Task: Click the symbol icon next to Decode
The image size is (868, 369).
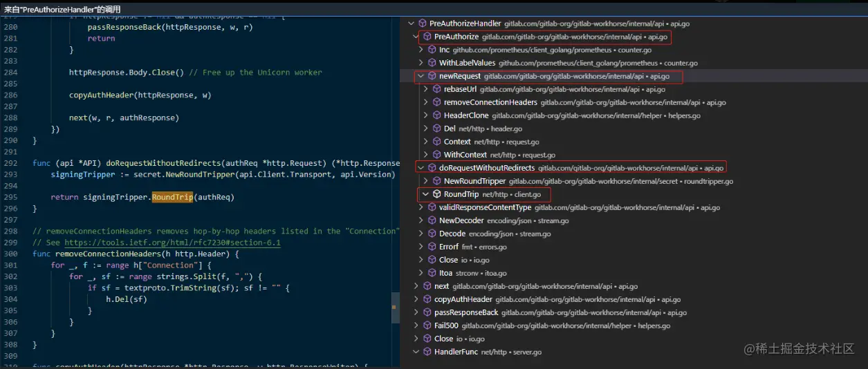Action: pyautogui.click(x=432, y=234)
